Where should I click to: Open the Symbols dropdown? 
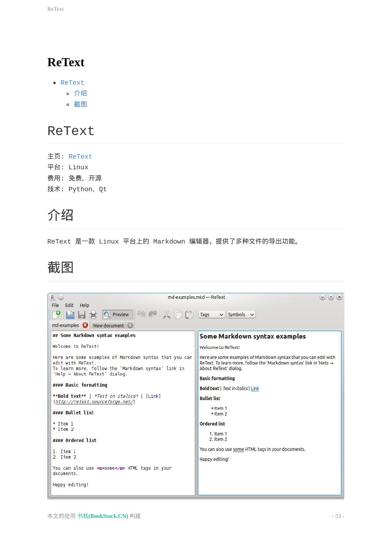(x=241, y=315)
